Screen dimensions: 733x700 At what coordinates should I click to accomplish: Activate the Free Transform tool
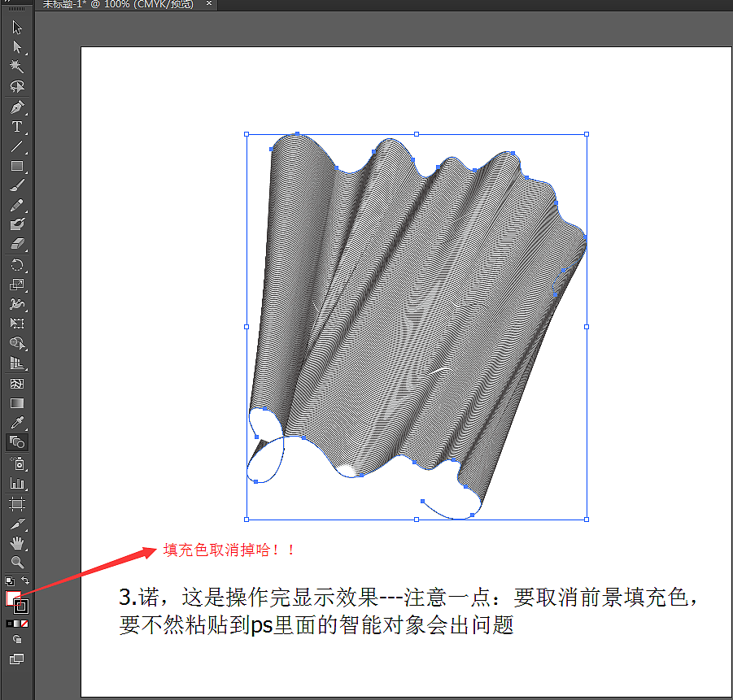click(x=17, y=324)
